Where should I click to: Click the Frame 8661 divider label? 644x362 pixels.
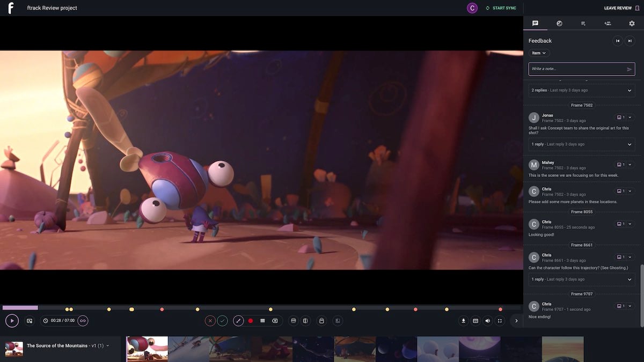(x=582, y=245)
